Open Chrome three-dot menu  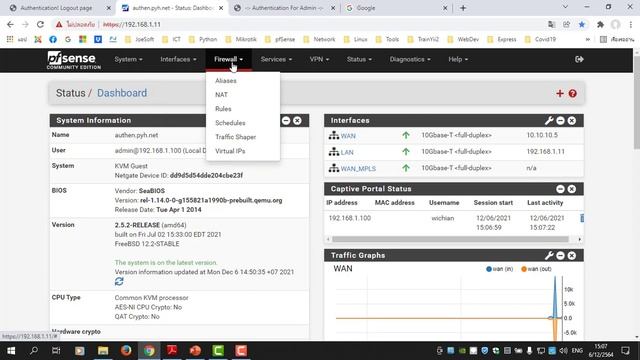[631, 24]
